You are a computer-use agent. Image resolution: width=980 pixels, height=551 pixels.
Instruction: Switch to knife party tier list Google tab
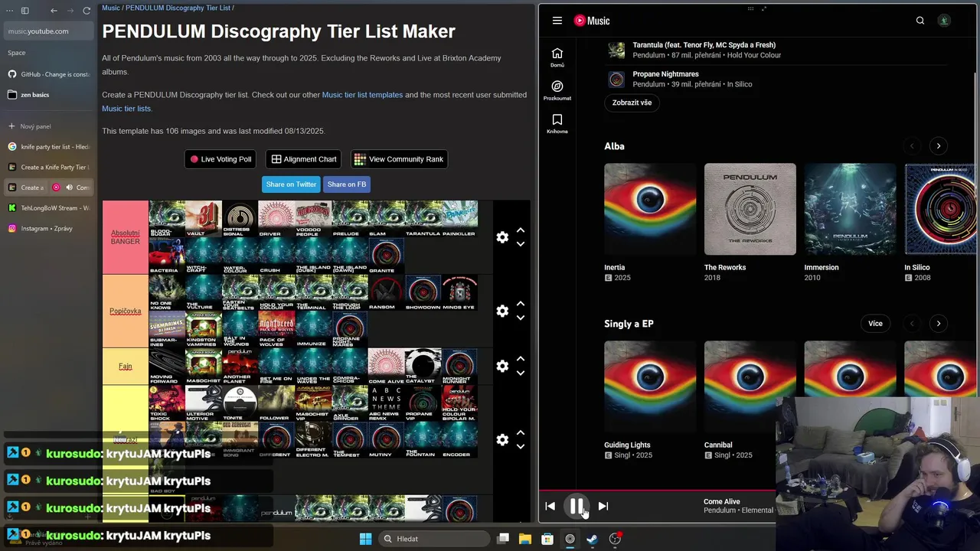click(48, 147)
